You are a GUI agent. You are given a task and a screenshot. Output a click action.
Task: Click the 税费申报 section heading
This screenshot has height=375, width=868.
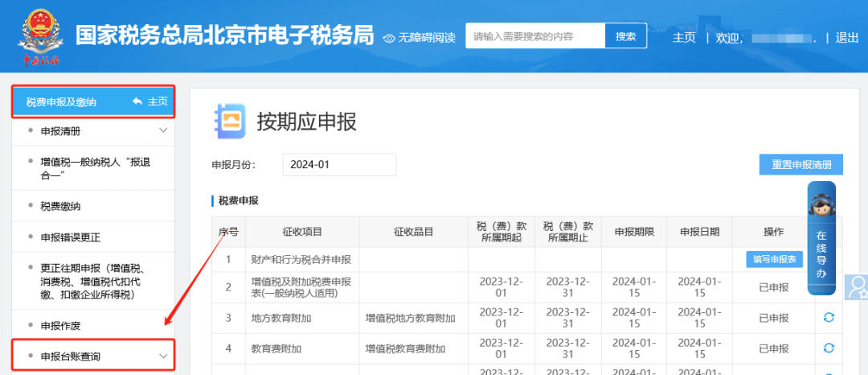[239, 200]
